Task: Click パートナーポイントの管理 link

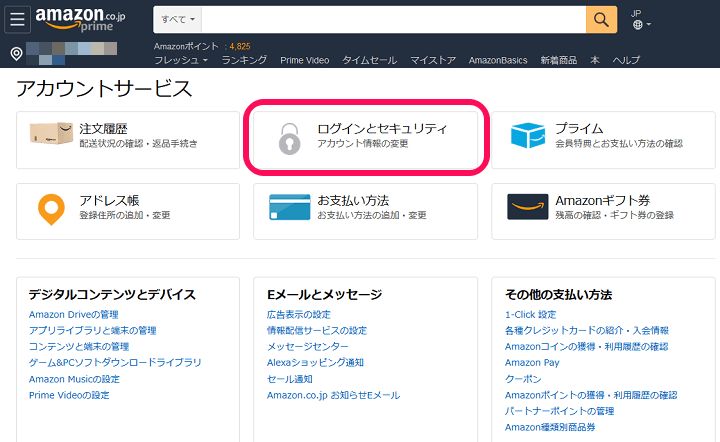Action: coord(559,411)
